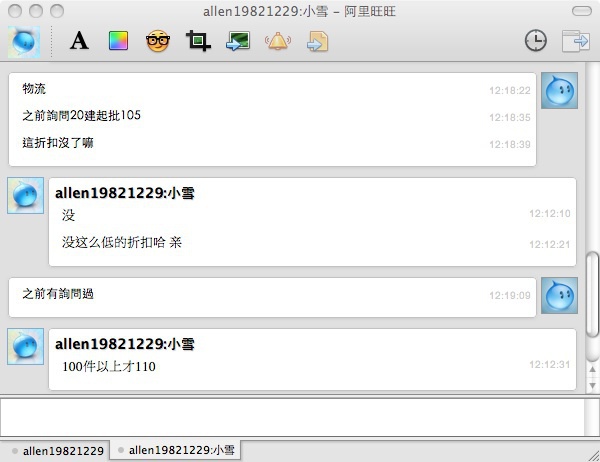The image size is (600, 462).
Task: Click the window arrow icon beside the clock
Action: 576,41
